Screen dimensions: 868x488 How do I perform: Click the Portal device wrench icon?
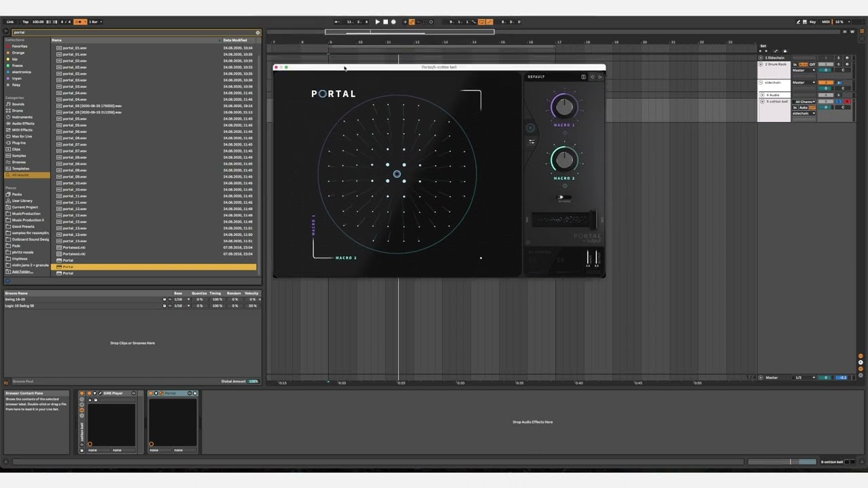click(162, 393)
